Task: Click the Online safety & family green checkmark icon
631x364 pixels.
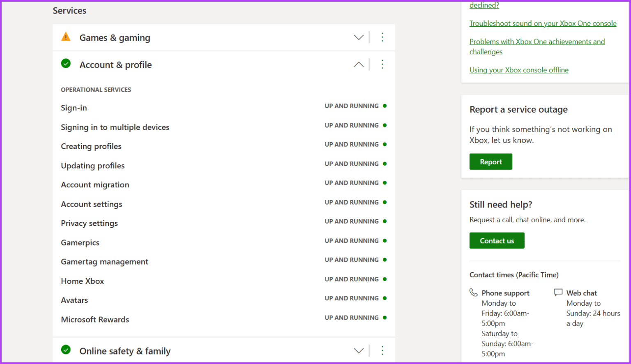Action: pos(66,350)
